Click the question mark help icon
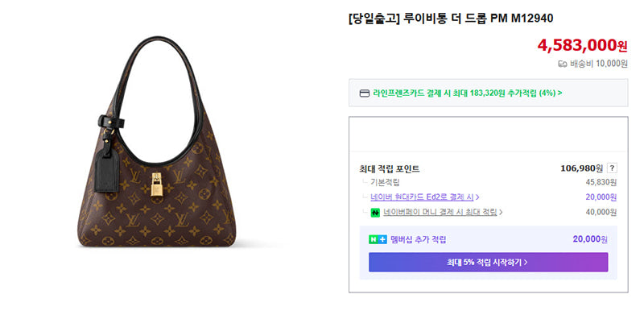 612,168
